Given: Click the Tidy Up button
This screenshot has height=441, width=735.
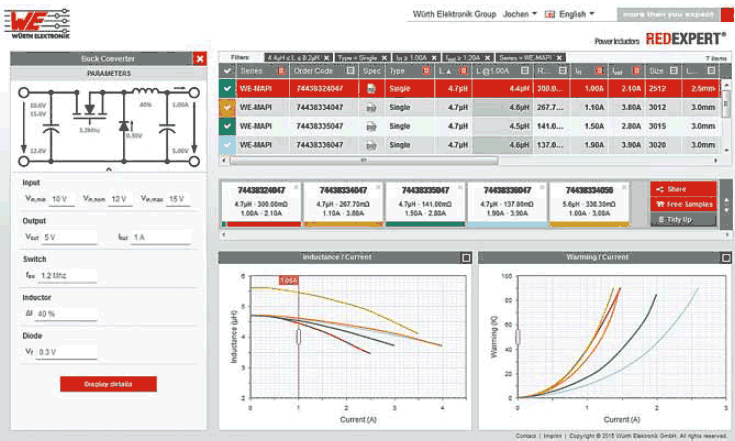Looking at the screenshot, I should (683, 219).
